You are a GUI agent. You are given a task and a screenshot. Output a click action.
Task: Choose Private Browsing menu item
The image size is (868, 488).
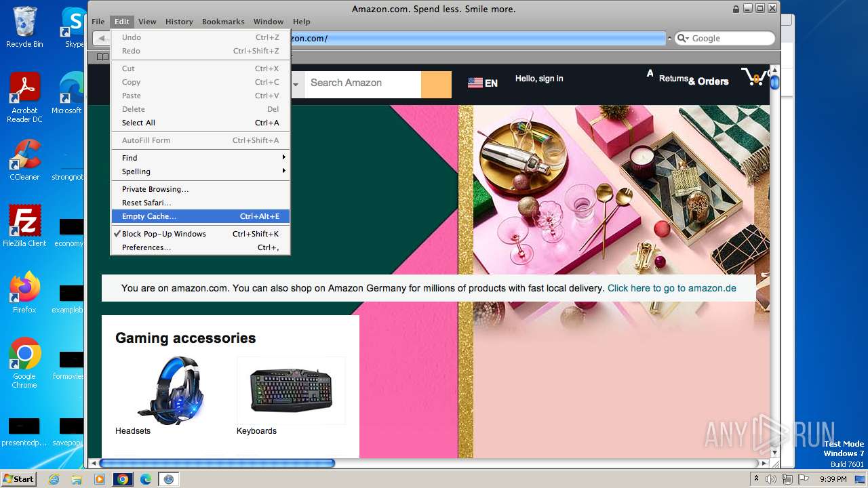click(x=201, y=189)
